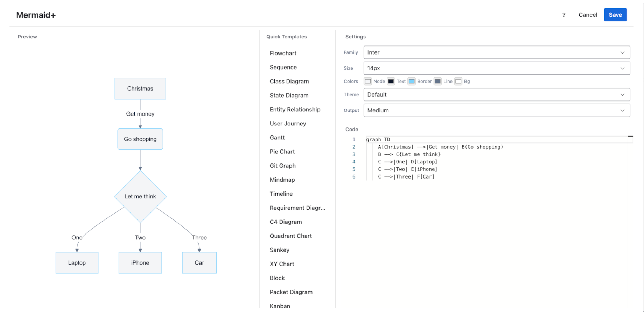Click the 'Three' edge label

click(199, 238)
